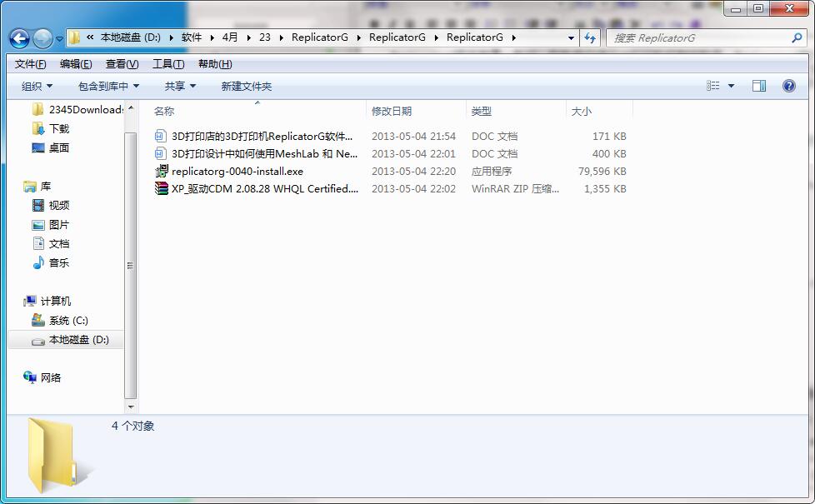Toggle the preview pane

[759, 85]
